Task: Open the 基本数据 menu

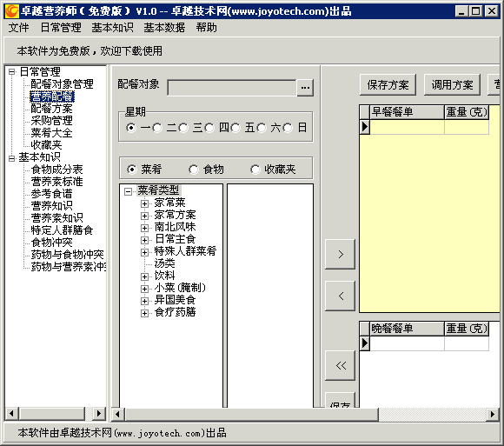Action: pyautogui.click(x=164, y=28)
